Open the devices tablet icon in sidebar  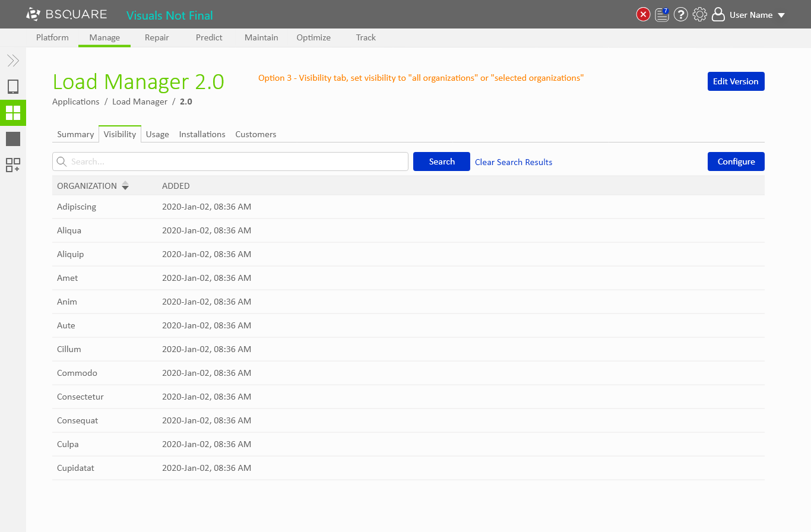13,87
